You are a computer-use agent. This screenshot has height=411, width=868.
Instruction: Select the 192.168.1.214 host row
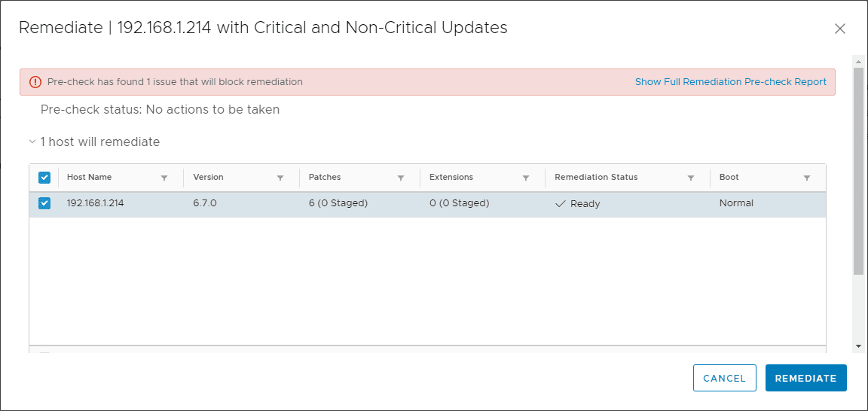377,203
